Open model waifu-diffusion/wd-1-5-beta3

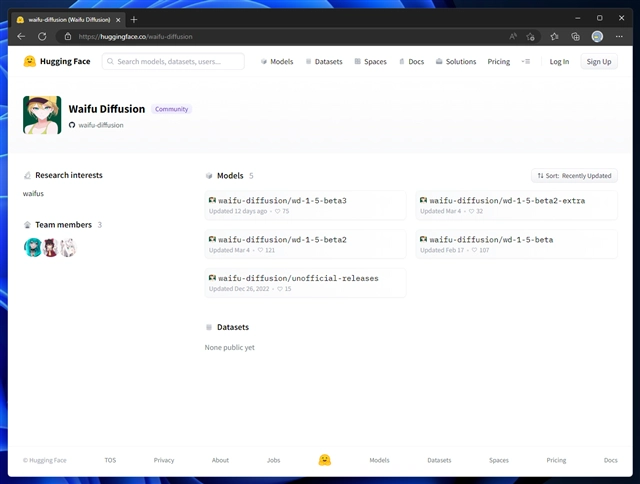tap(305, 205)
